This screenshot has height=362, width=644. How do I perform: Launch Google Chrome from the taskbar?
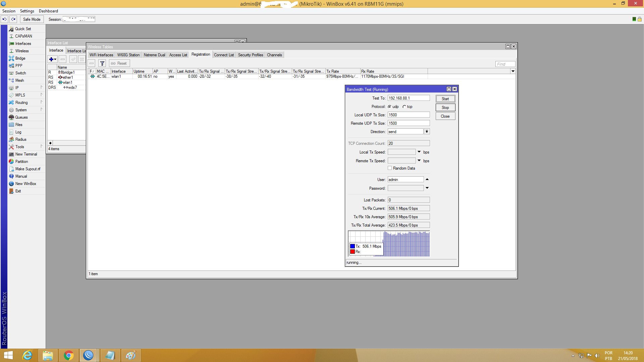[68, 355]
